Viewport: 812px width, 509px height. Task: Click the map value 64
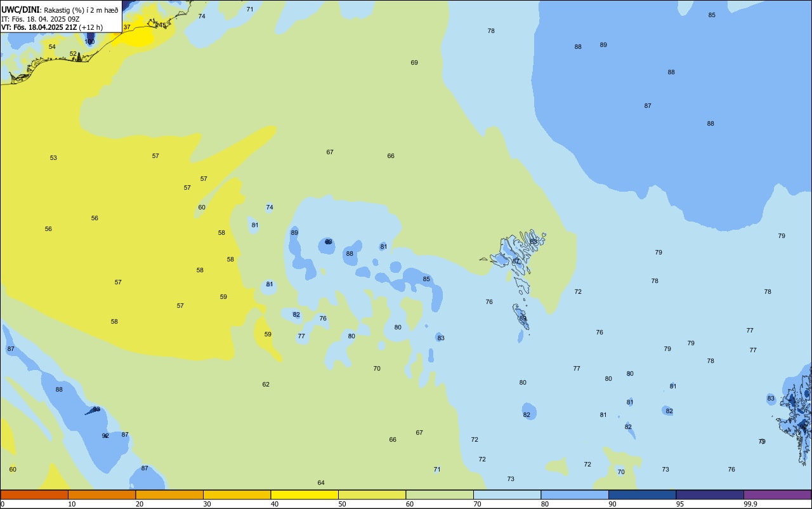(x=321, y=483)
